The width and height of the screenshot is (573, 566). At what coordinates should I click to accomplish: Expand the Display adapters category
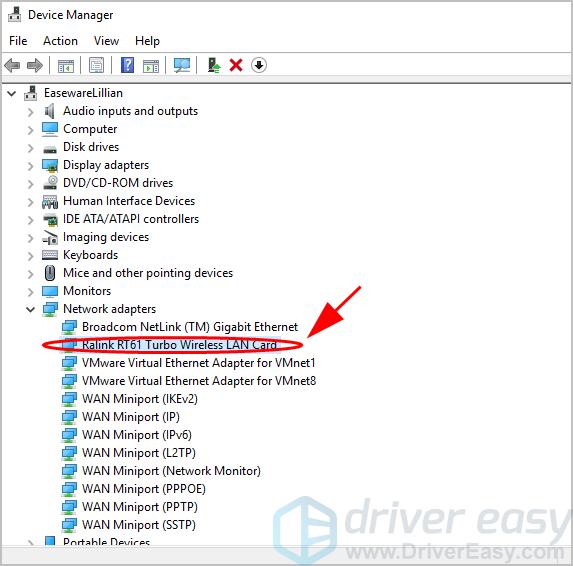pos(31,166)
